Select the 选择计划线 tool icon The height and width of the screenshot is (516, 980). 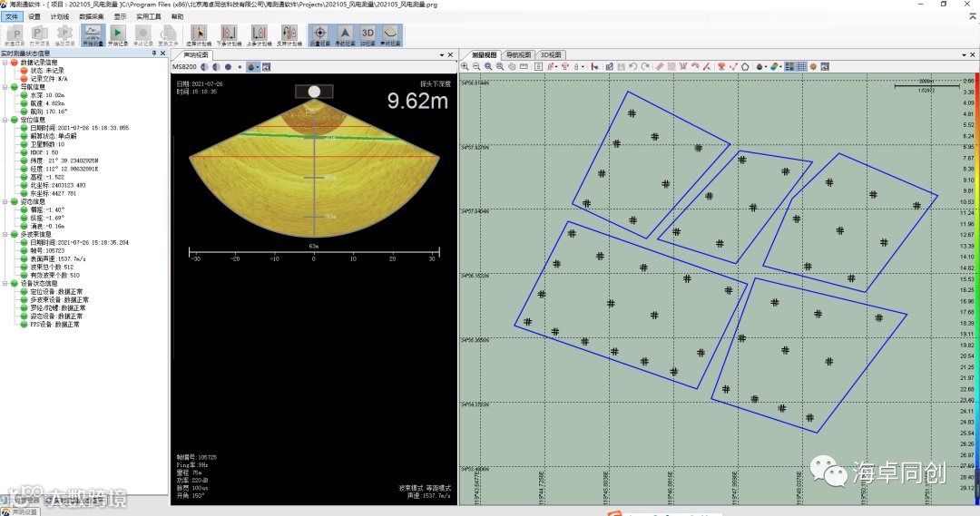pos(200,33)
